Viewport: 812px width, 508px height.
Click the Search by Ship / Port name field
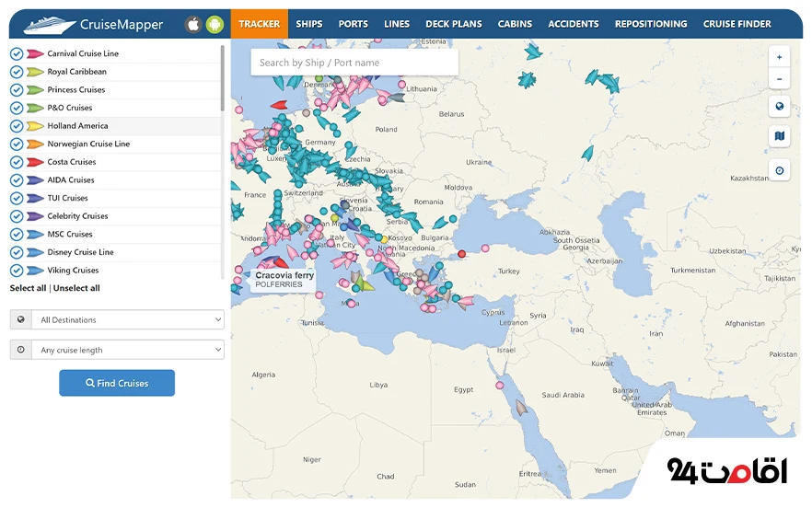354,63
